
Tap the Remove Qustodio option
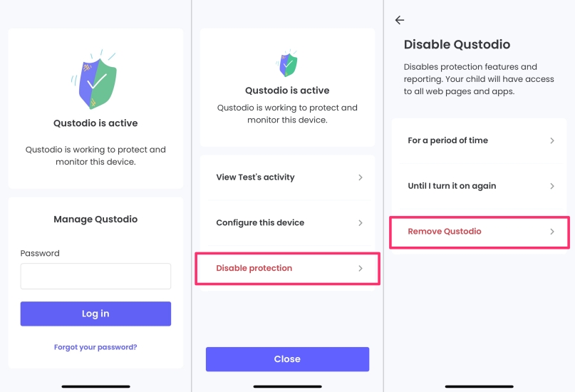click(x=445, y=232)
